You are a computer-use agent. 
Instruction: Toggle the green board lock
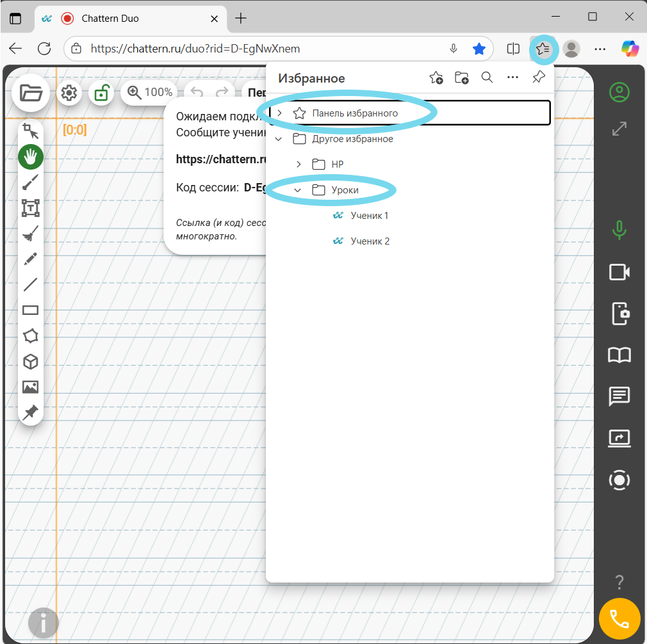[x=101, y=93]
